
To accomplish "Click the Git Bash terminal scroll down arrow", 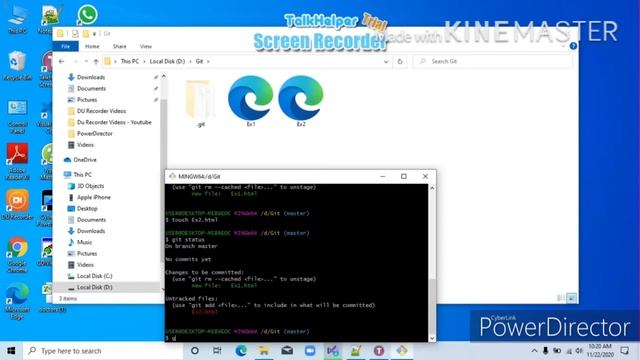I will point(432,338).
